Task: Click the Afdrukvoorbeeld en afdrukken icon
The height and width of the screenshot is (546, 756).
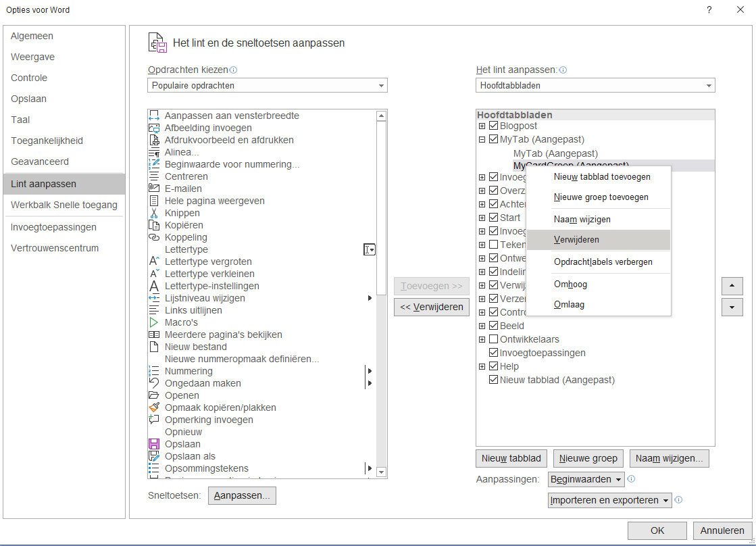Action: [154, 140]
